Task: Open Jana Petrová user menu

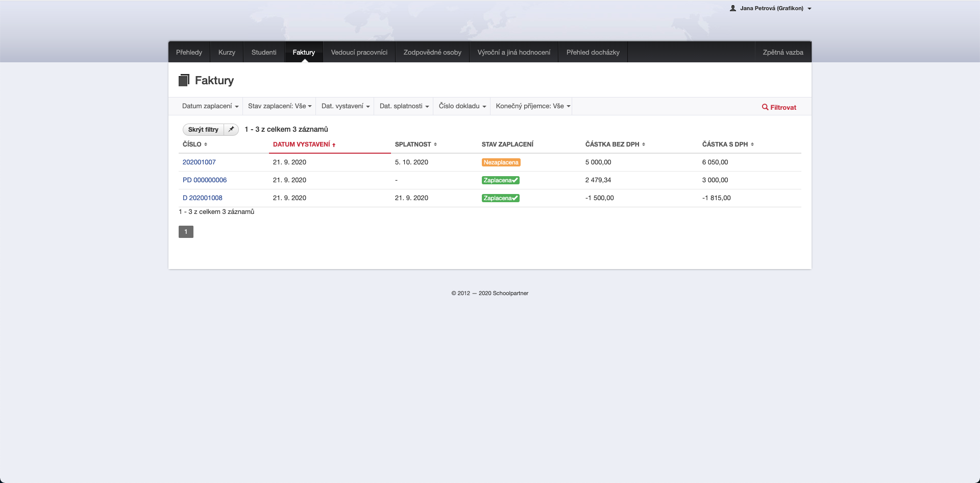Action: tap(771, 8)
